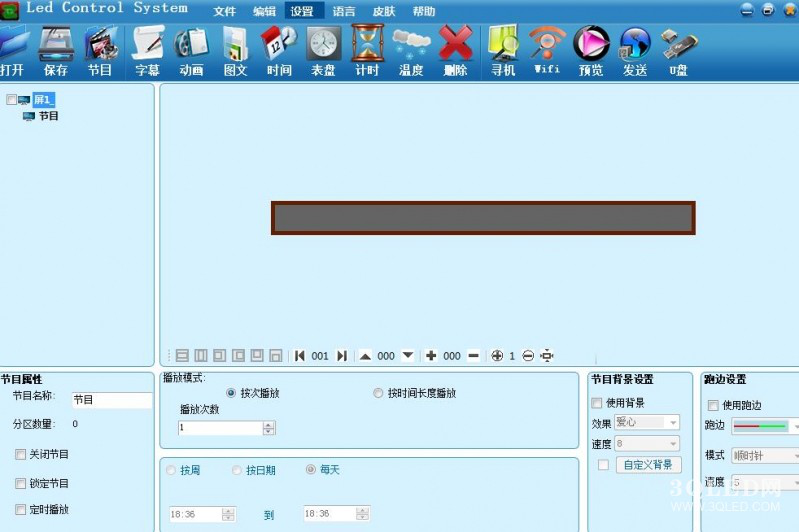Insert a 字幕 subtitle region

(148, 51)
